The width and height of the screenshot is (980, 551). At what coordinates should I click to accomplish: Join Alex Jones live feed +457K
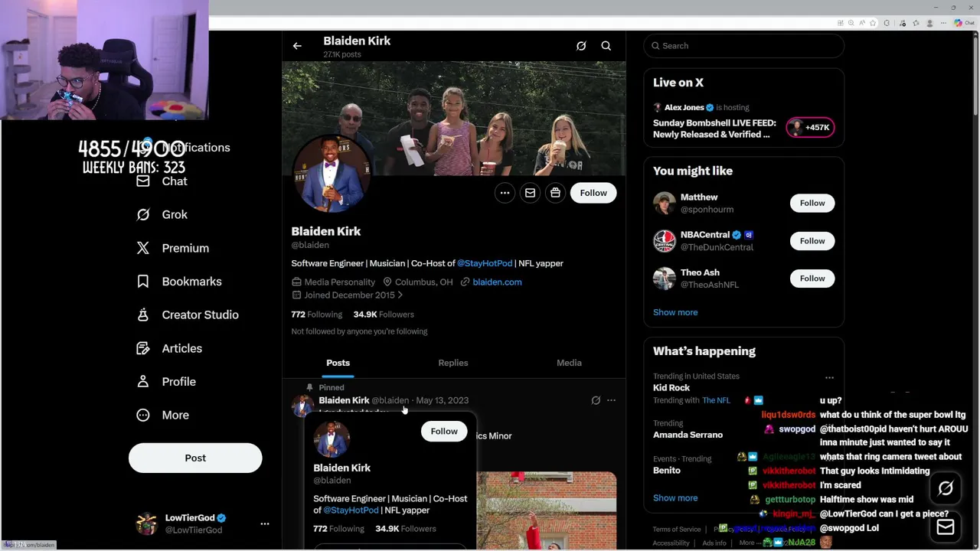[810, 128]
